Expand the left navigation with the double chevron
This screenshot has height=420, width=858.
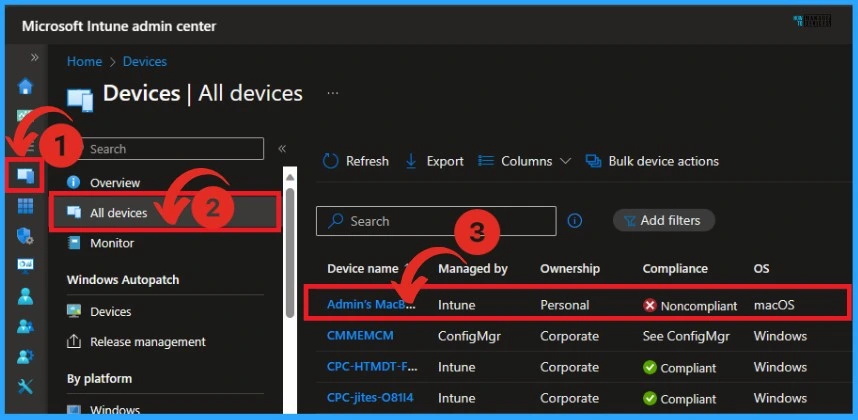click(x=34, y=57)
